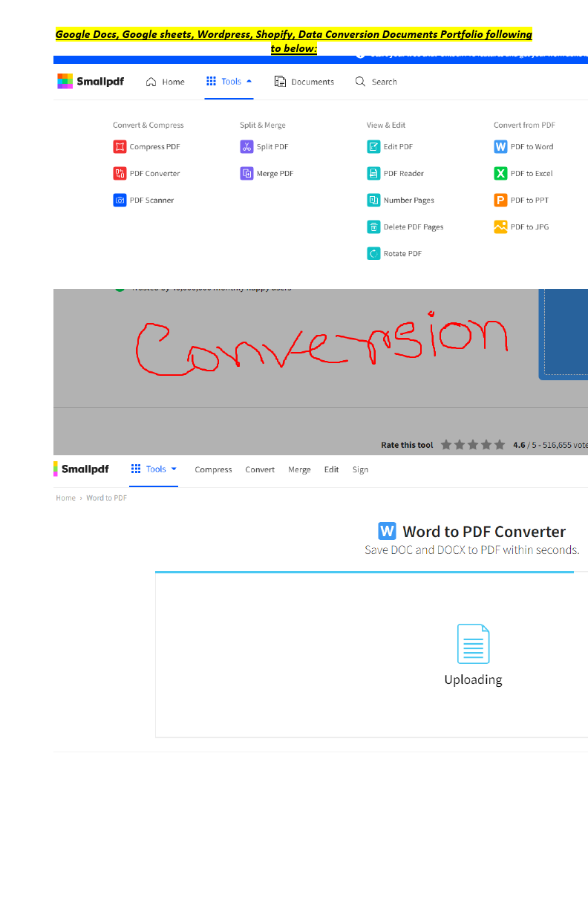Click the Word W icon beside the converter title
This screenshot has height=909, width=588.
(x=387, y=531)
